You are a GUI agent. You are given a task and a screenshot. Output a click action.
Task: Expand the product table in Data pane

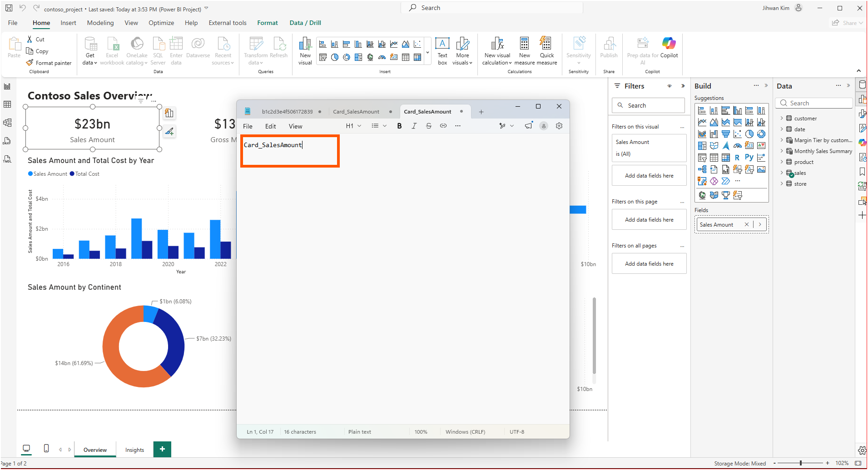[782, 162]
